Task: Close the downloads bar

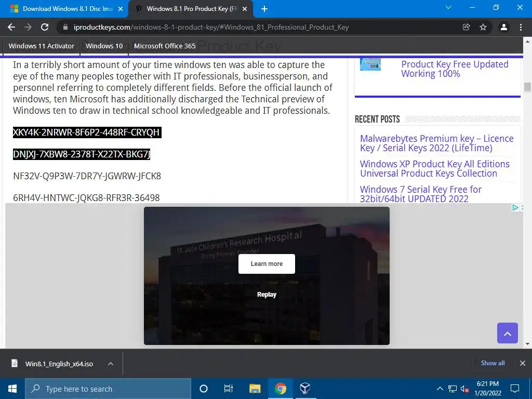Action: click(523, 363)
